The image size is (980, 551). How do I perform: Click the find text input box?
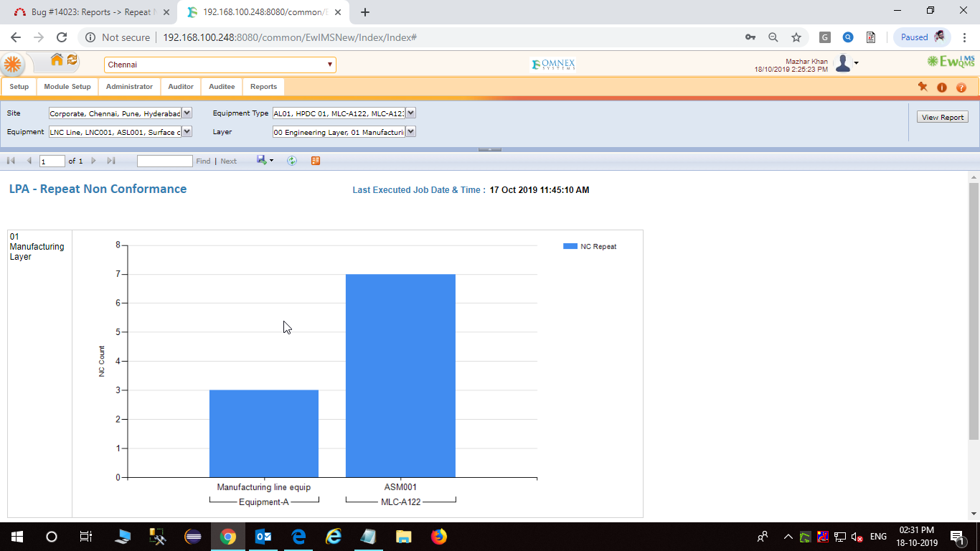[165, 161]
